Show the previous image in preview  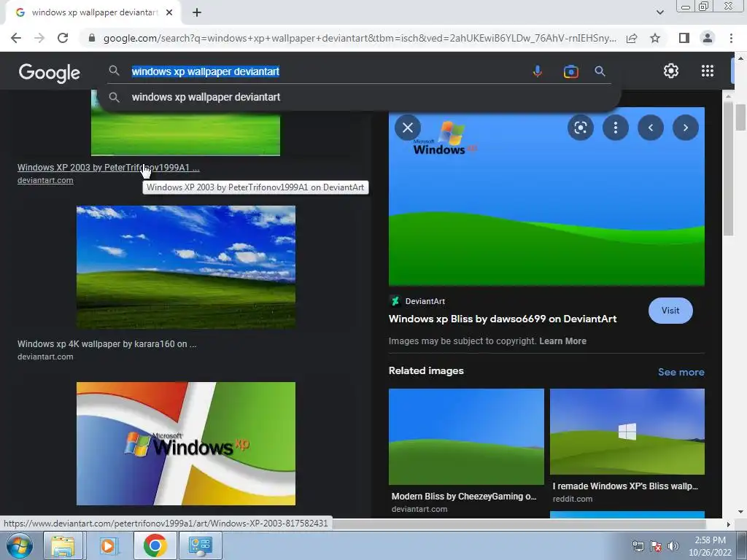[650, 128]
